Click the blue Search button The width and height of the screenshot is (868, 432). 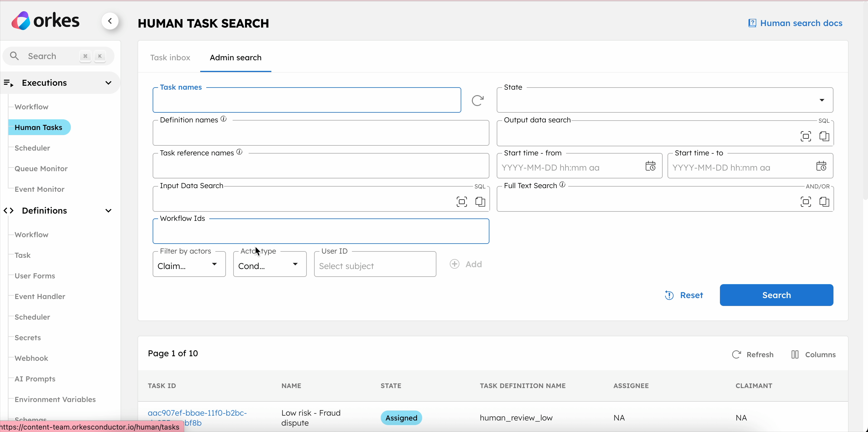click(x=776, y=295)
